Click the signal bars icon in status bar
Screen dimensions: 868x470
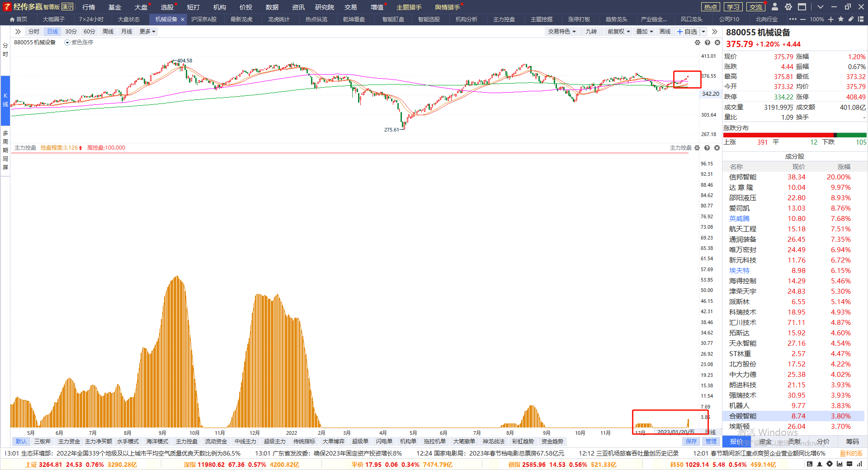[859, 464]
